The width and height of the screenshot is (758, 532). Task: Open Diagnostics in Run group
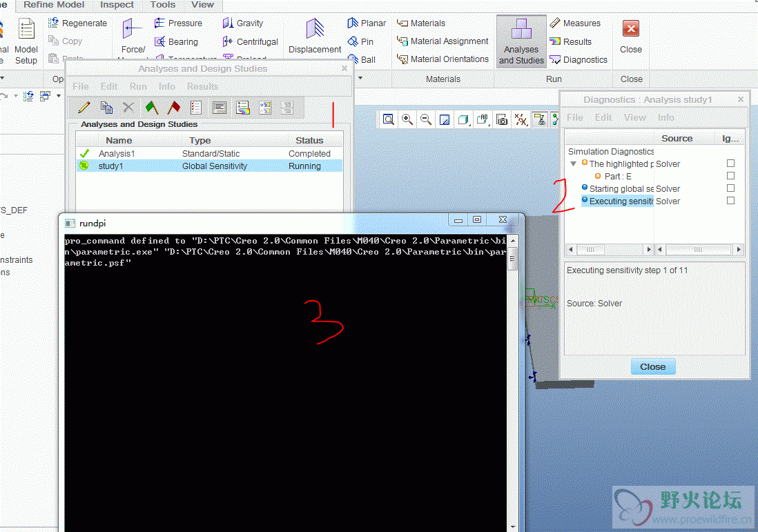click(x=579, y=59)
